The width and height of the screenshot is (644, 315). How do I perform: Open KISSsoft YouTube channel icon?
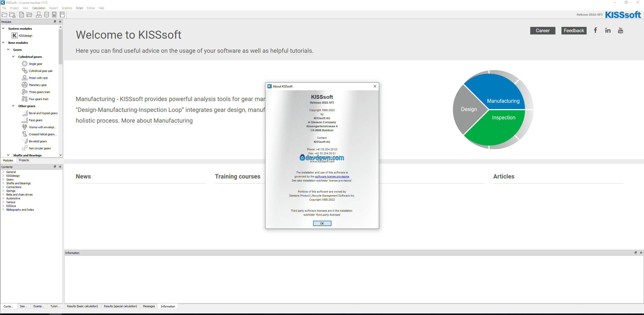620,30
